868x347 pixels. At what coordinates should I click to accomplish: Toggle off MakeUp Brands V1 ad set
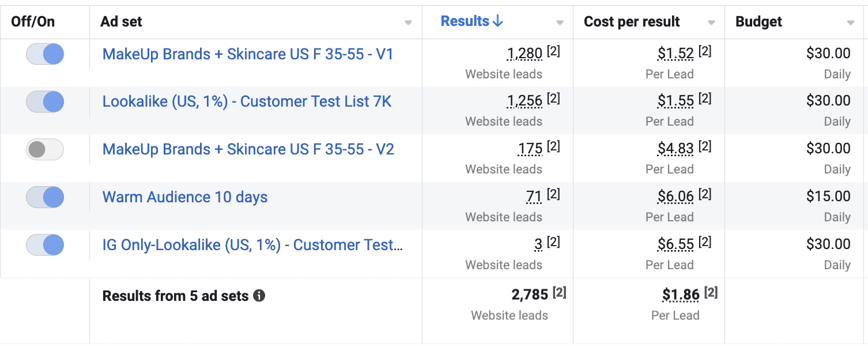point(45,54)
